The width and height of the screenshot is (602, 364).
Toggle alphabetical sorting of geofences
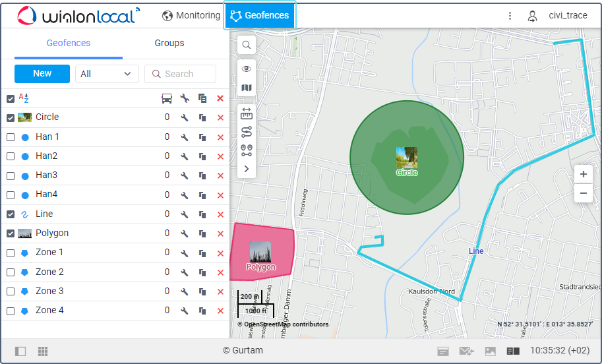point(24,98)
